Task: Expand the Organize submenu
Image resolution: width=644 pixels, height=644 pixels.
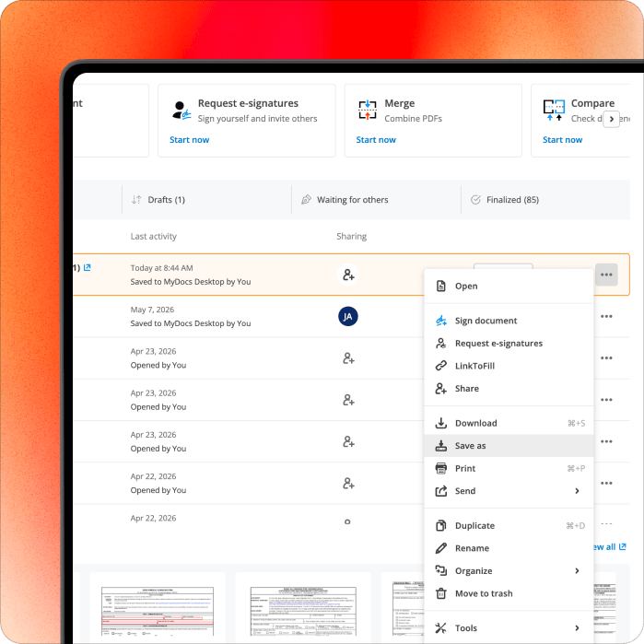Action: click(509, 571)
